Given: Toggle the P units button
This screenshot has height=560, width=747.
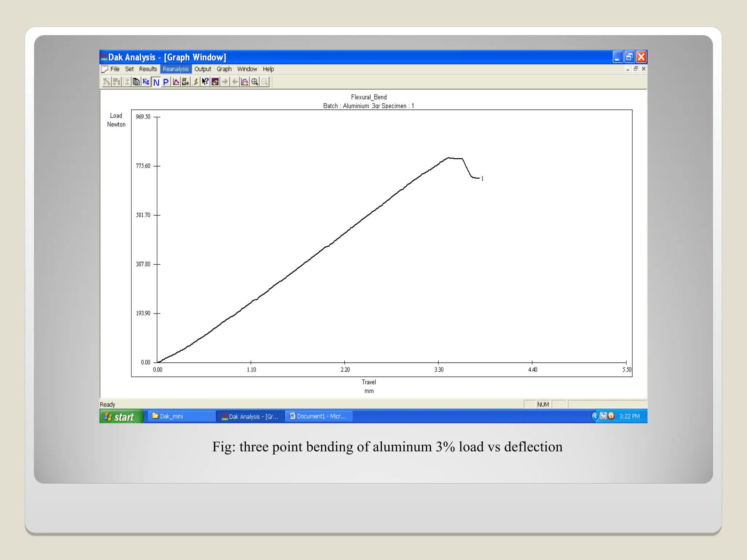Looking at the screenshot, I should click(166, 82).
